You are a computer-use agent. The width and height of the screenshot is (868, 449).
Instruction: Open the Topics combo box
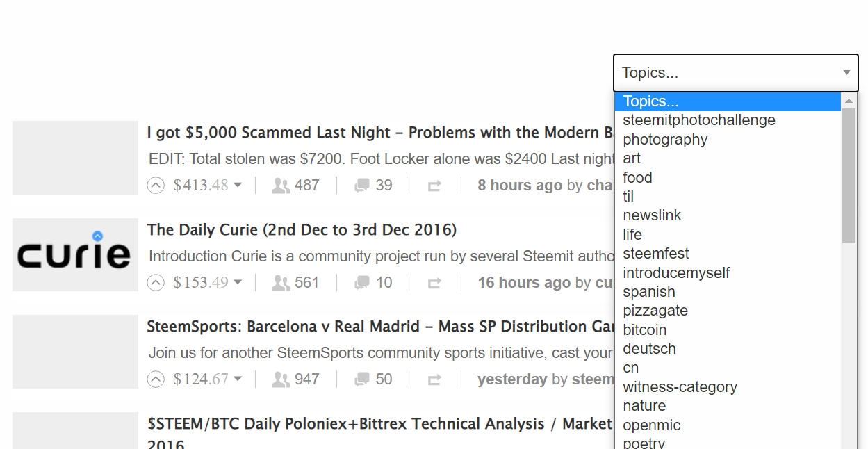coord(736,73)
